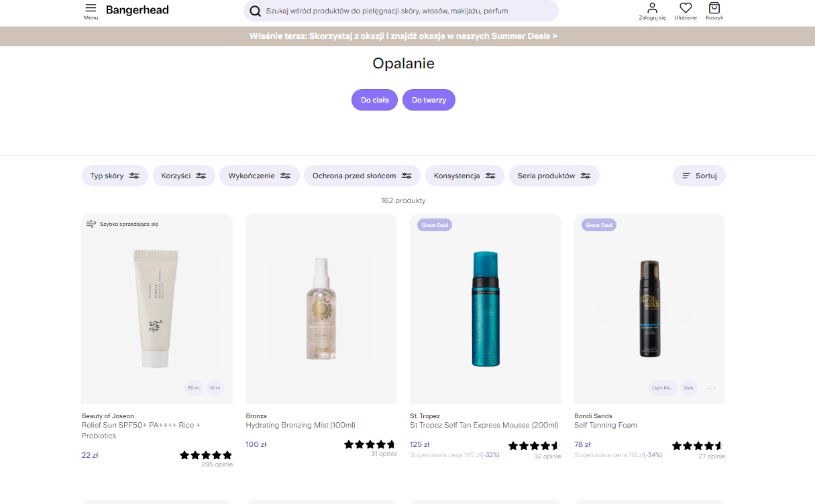Click the Great Deal badge on Bondi Sands

599,225
